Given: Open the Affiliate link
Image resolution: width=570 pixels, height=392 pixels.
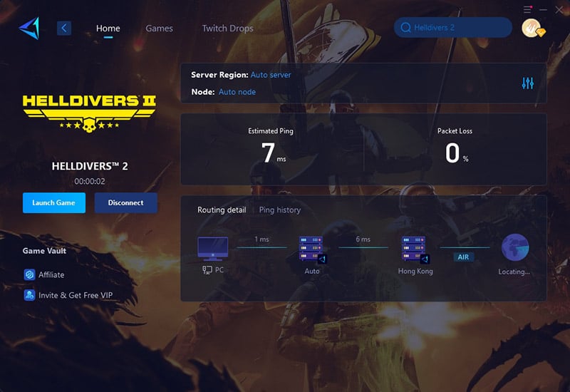Looking at the screenshot, I should 51,275.
